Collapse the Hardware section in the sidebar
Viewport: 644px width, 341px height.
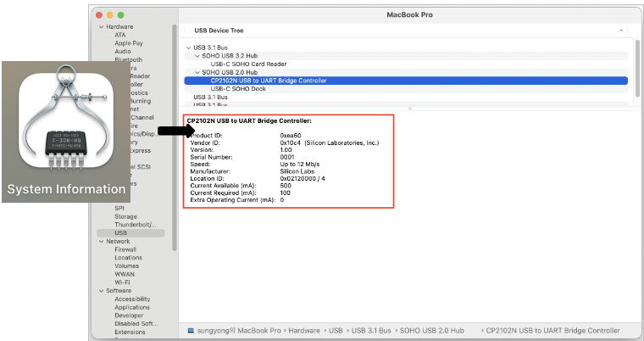tap(102, 27)
